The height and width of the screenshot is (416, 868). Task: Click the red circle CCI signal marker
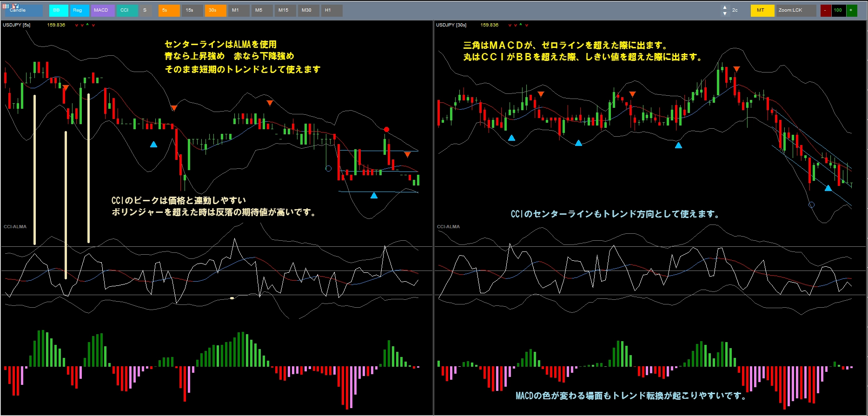(x=386, y=130)
